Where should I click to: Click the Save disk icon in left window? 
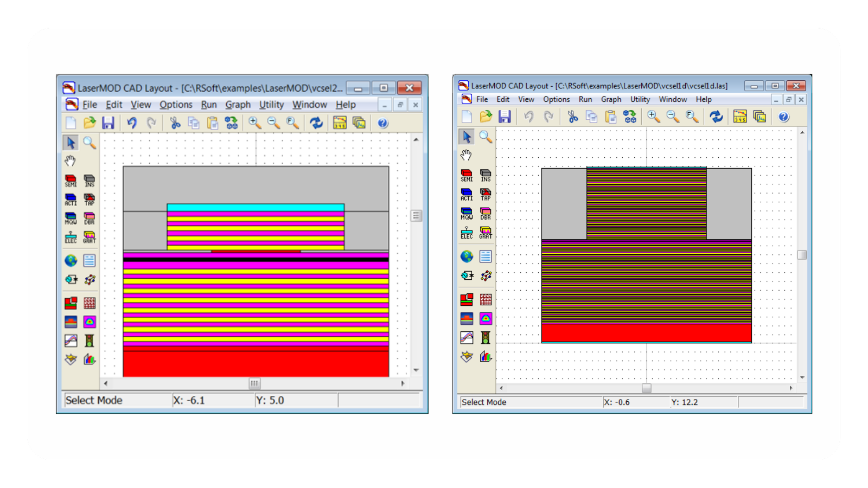[108, 123]
